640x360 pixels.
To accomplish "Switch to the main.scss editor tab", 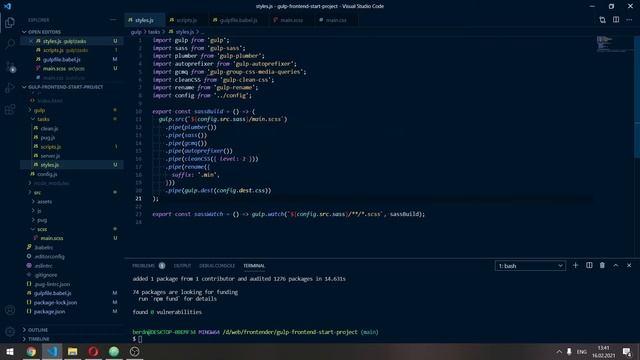I will point(291,20).
